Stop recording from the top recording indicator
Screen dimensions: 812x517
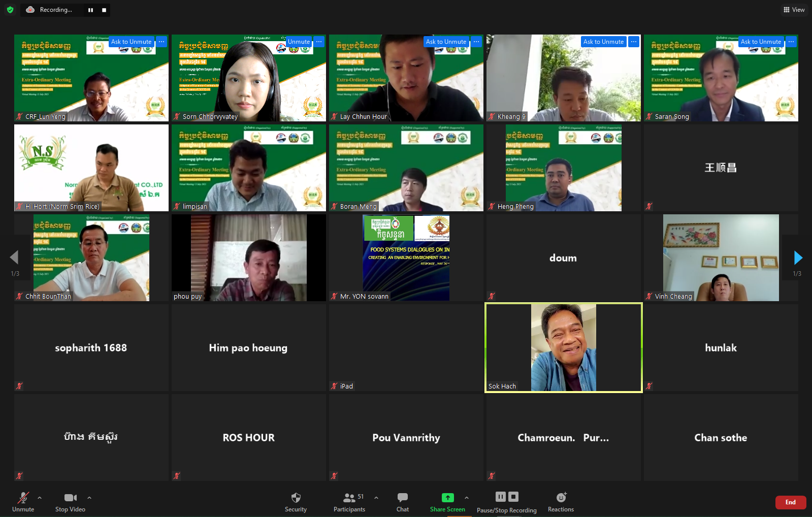tap(104, 10)
